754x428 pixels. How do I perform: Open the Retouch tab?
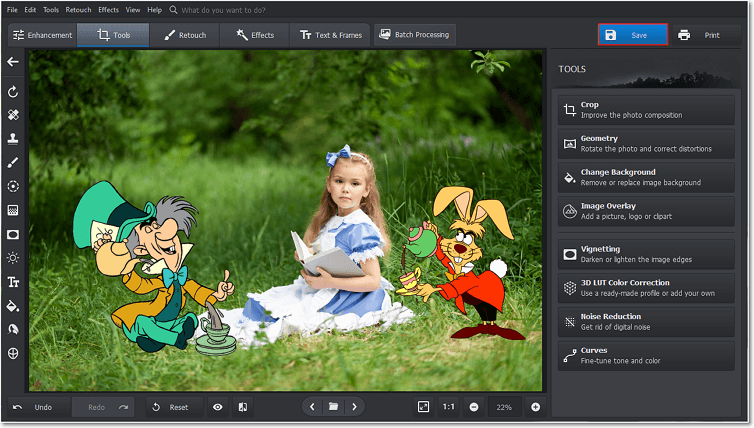click(x=185, y=35)
